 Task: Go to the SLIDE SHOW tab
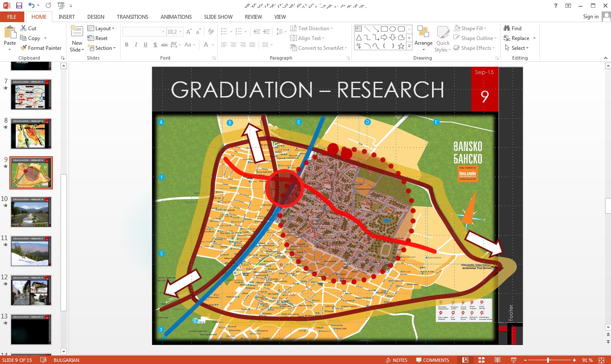tap(218, 17)
